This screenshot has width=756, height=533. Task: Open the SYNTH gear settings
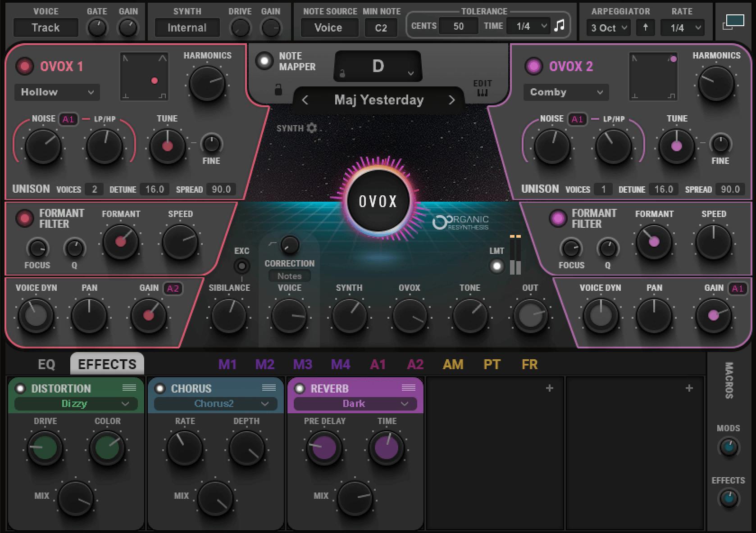click(312, 128)
